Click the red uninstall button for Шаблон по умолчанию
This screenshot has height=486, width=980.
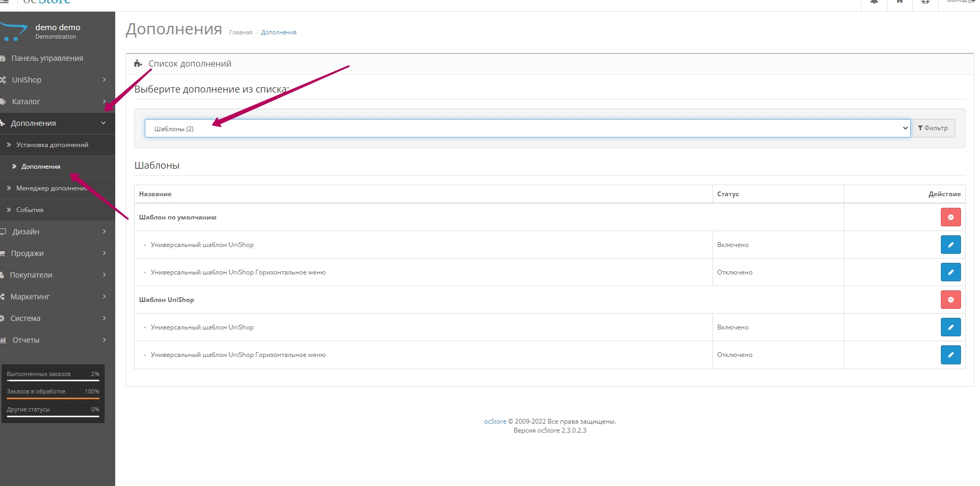click(950, 217)
